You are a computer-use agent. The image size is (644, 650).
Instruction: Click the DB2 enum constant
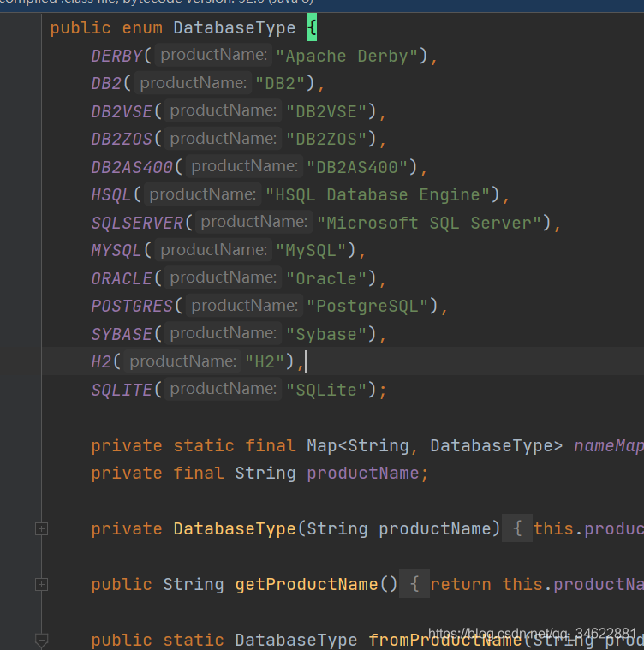click(106, 84)
